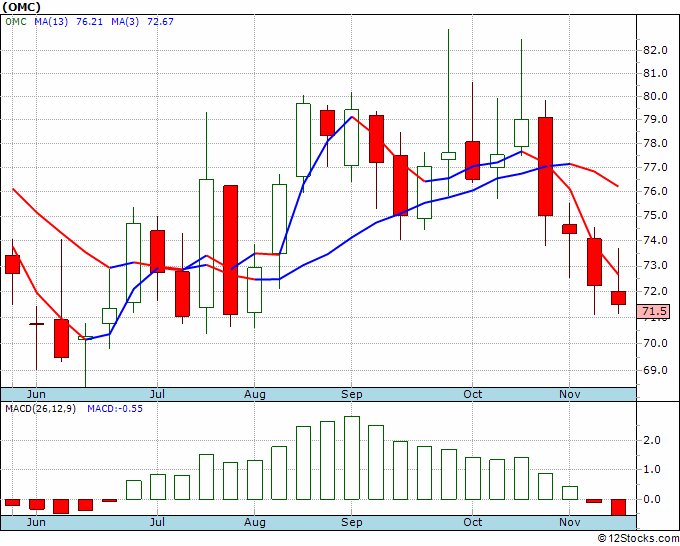Click the 75.0 price axis label
680x546 pixels.
pyautogui.click(x=655, y=216)
